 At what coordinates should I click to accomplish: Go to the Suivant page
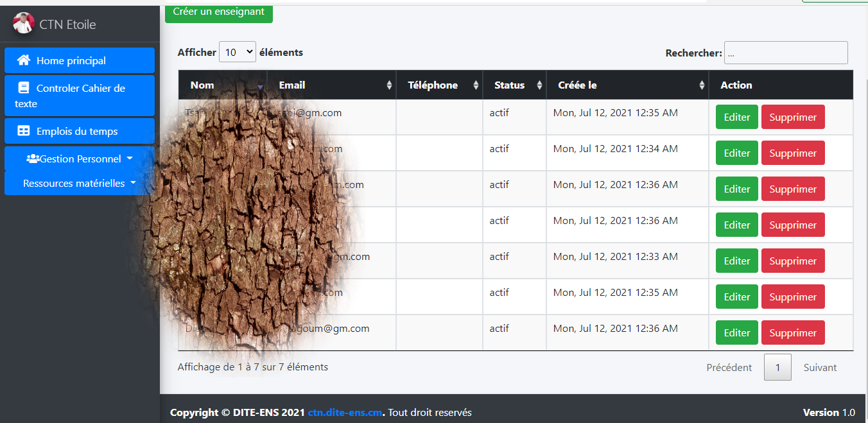point(820,367)
